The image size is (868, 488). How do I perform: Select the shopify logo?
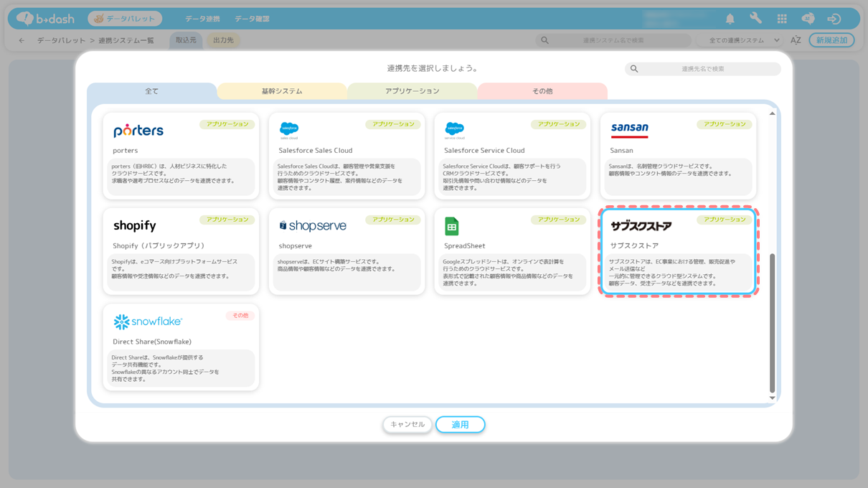pyautogui.click(x=135, y=225)
